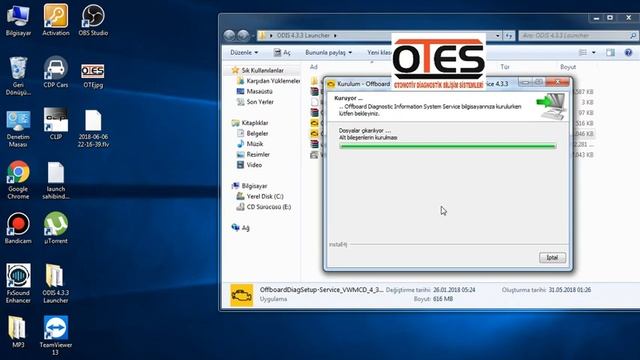Select the launch sahibind file icon
640x360 pixels.
pyautogui.click(x=56, y=180)
